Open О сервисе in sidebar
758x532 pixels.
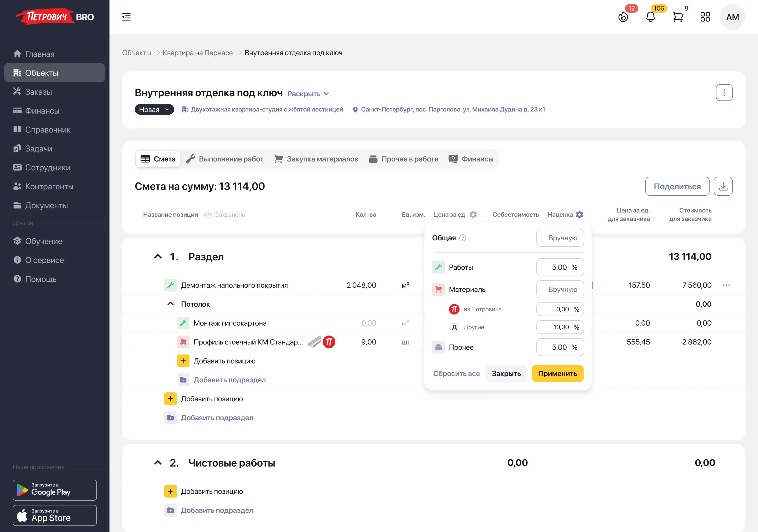[55, 260]
